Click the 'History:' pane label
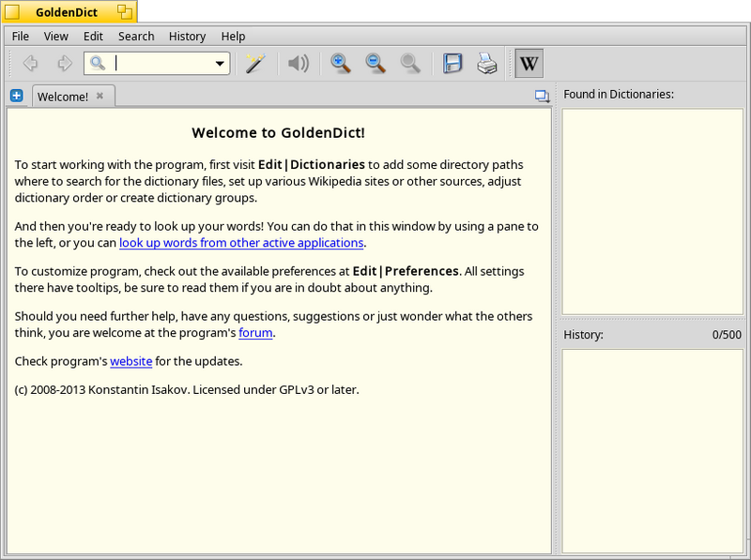 (x=583, y=335)
